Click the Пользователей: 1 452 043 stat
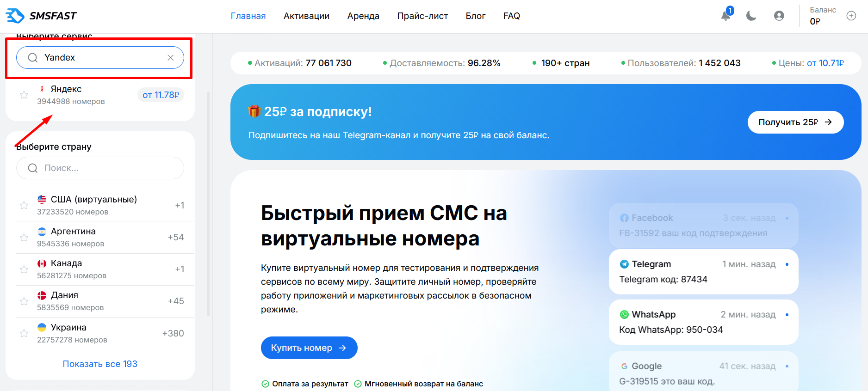Viewport: 868px width, 391px height. click(681, 63)
